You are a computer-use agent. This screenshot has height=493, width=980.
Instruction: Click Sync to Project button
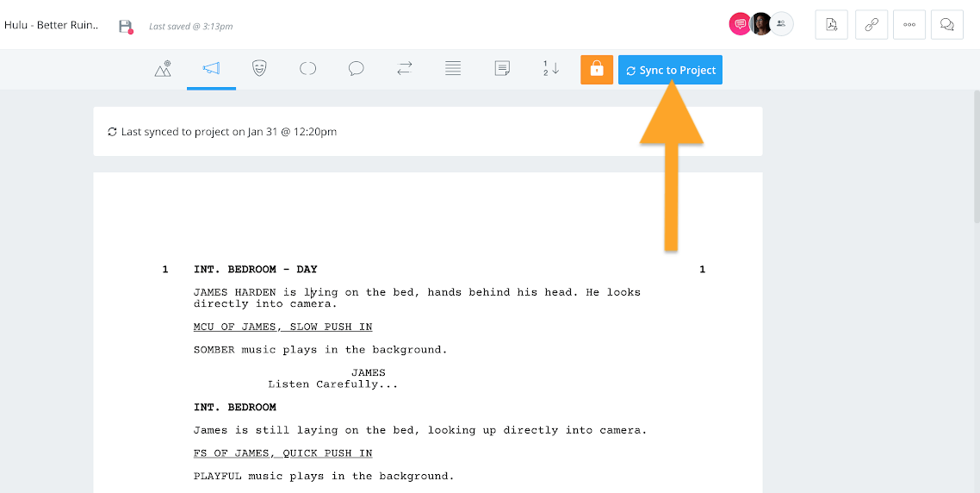tap(670, 70)
